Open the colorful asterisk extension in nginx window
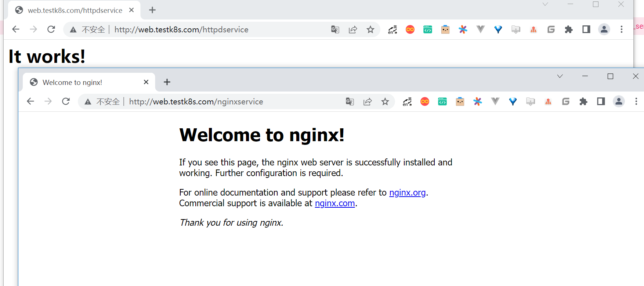 tap(478, 102)
